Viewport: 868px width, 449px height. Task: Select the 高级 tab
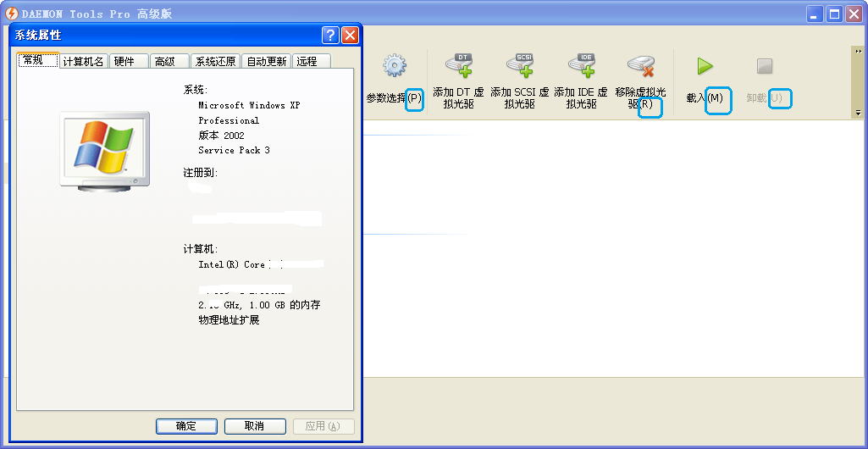pos(166,61)
